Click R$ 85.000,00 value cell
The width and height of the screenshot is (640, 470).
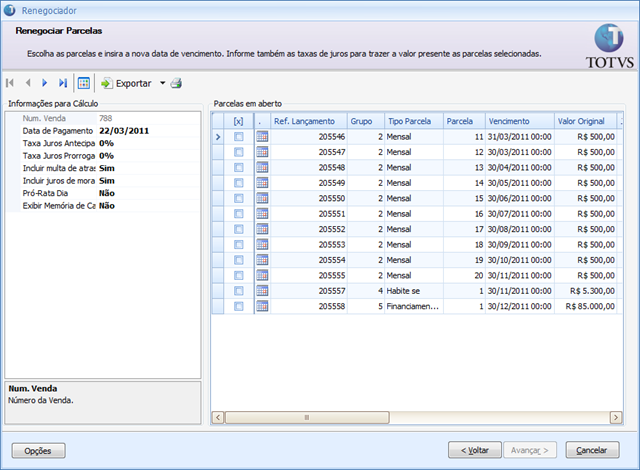[585, 306]
